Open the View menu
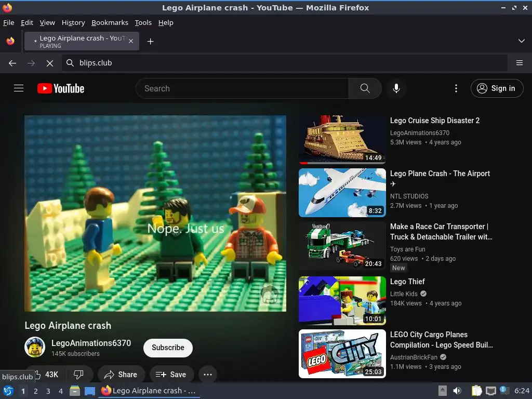 47,23
